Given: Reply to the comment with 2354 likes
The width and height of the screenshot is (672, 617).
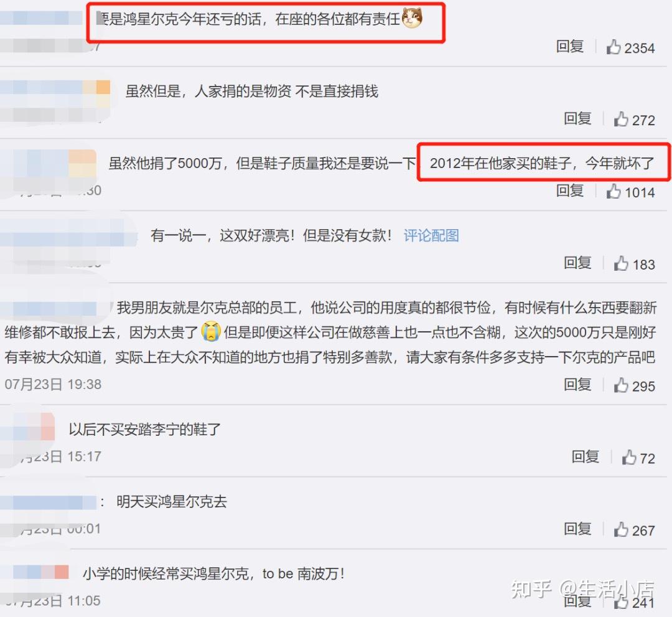Looking at the screenshot, I should tap(570, 46).
